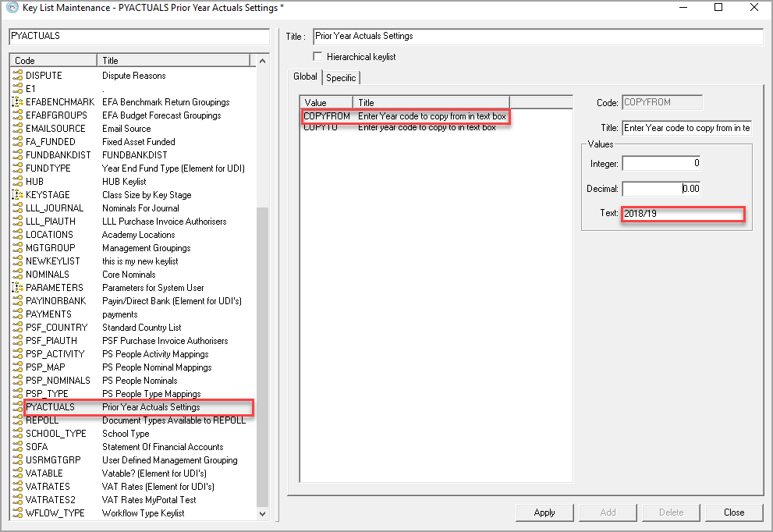
Task: Click the Value column header in the Global list
Action: tap(326, 102)
